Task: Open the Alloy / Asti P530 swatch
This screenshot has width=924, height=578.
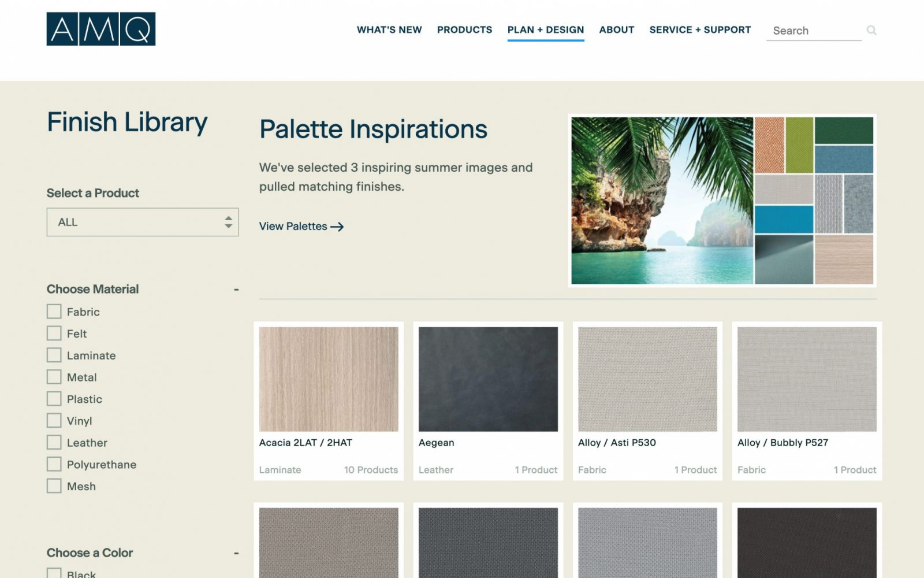Action: click(x=647, y=401)
